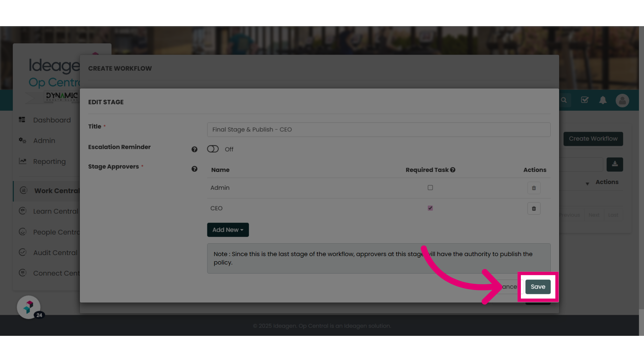This screenshot has width=644, height=362.
Task: Go to the Next page
Action: click(594, 215)
